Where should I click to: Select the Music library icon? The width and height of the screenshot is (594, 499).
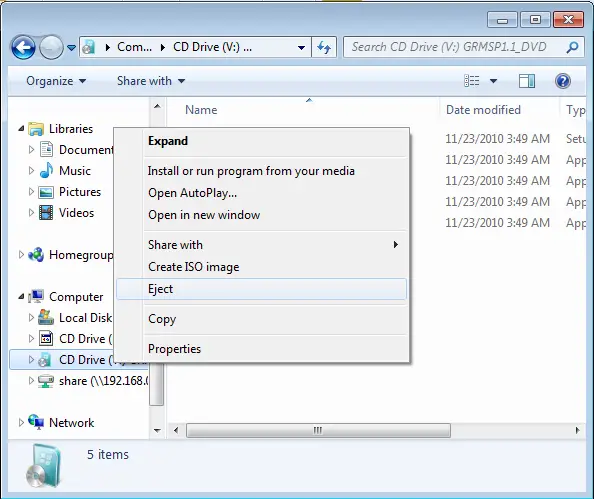click(46, 171)
